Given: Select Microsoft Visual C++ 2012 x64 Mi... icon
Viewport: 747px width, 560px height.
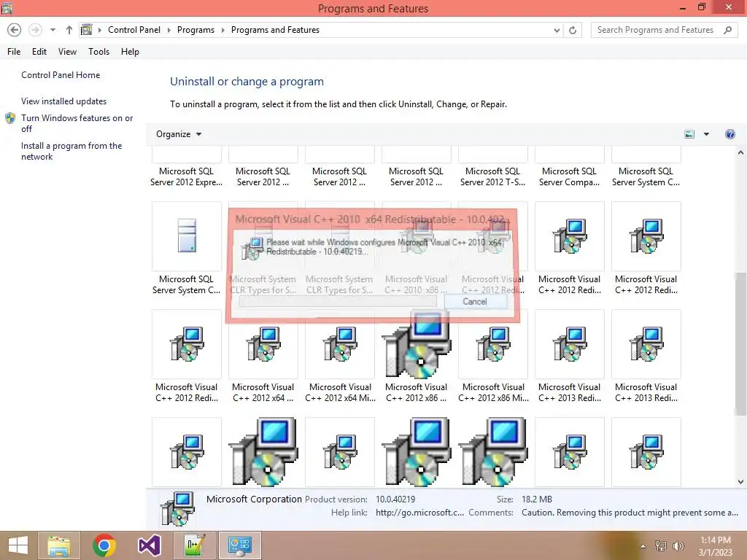Looking at the screenshot, I should tap(340, 344).
